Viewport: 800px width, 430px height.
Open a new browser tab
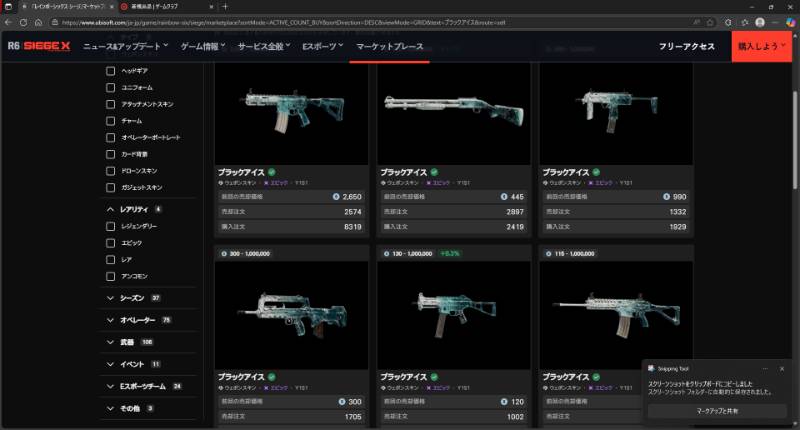225,7
